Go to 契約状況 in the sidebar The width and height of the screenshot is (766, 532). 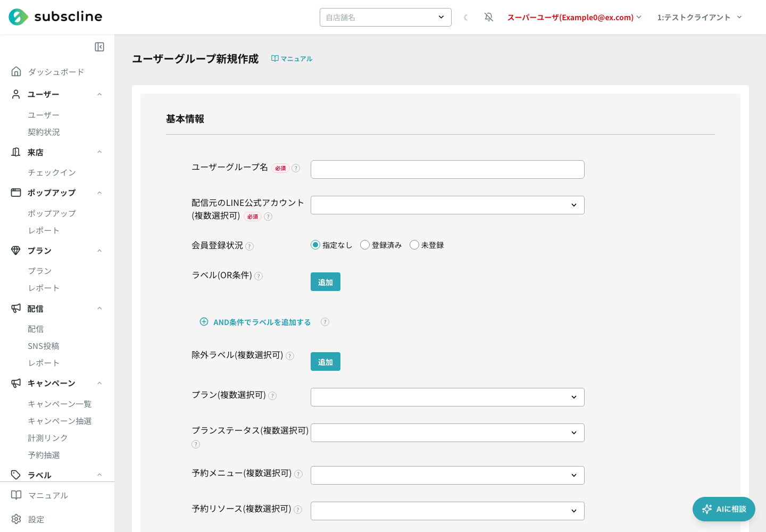(x=44, y=132)
